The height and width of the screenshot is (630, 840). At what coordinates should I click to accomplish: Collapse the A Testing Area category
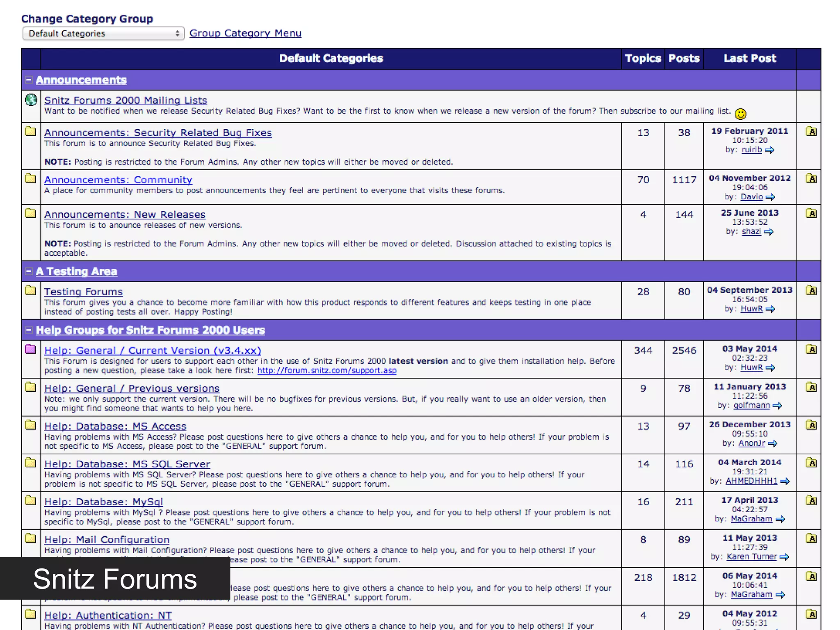(x=29, y=271)
